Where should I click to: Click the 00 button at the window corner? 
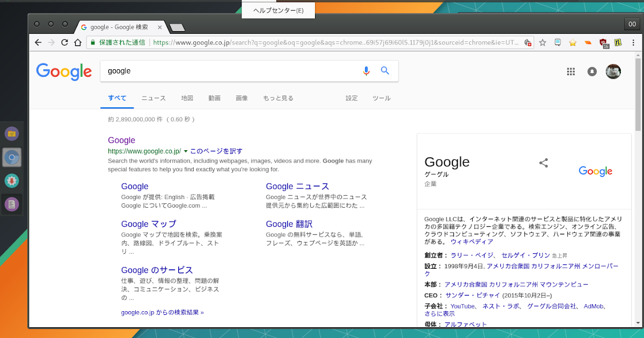point(632,24)
